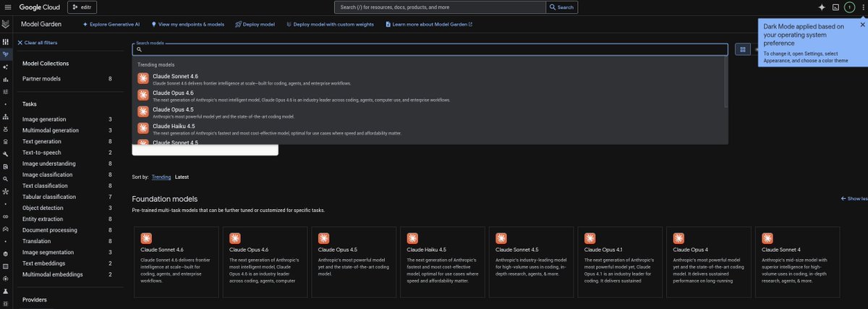Click the Anthropic icon on Claude Sonnet 4 card
This screenshot has width=868, height=309.
(767, 238)
